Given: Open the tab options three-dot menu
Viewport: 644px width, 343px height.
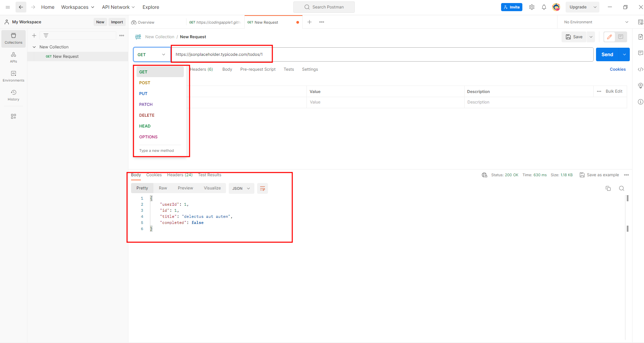Looking at the screenshot, I should tap(322, 22).
